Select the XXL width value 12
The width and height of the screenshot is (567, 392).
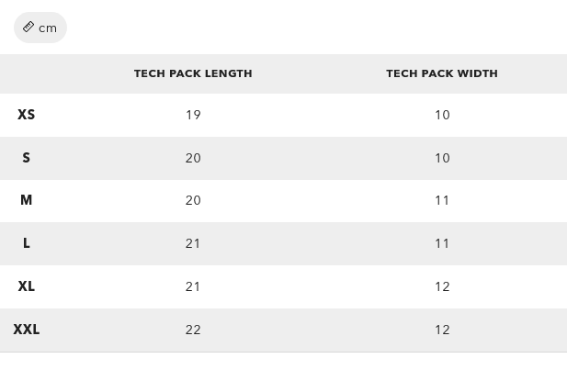pos(442,330)
